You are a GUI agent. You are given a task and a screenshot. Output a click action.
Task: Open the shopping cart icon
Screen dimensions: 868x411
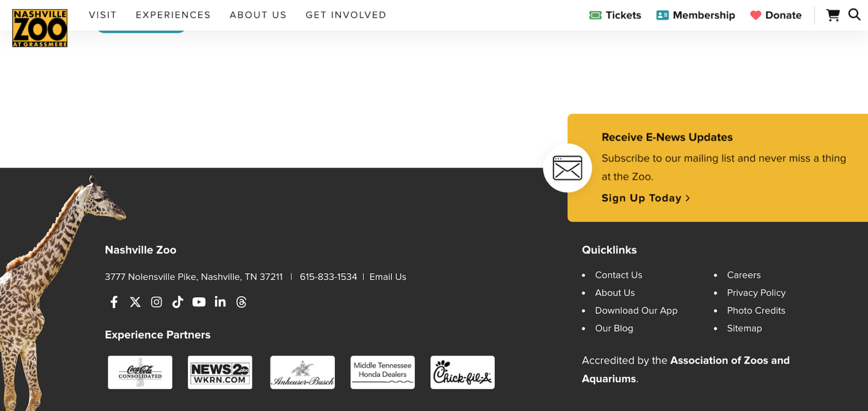[833, 15]
